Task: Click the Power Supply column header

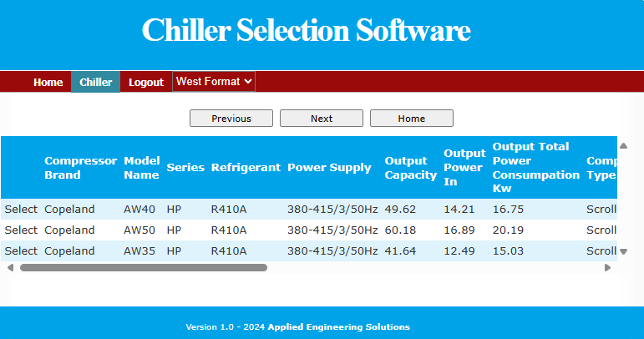Action: [329, 168]
